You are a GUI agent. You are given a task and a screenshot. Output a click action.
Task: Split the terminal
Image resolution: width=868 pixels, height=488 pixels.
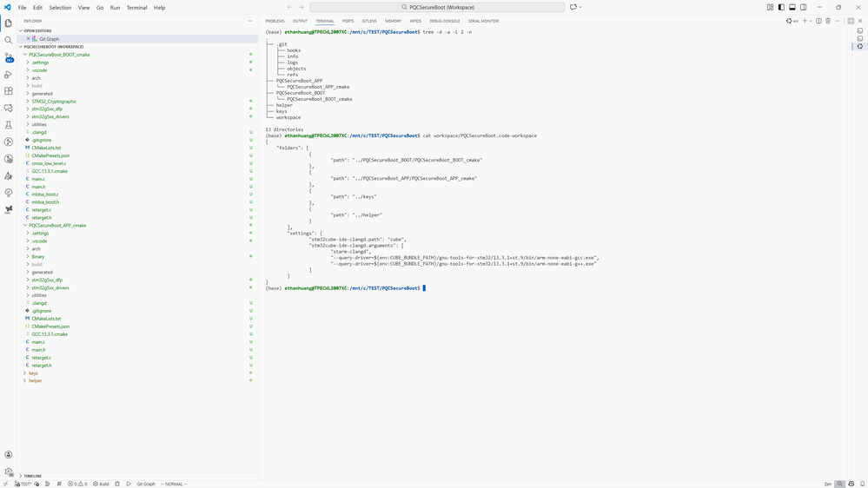[818, 21]
